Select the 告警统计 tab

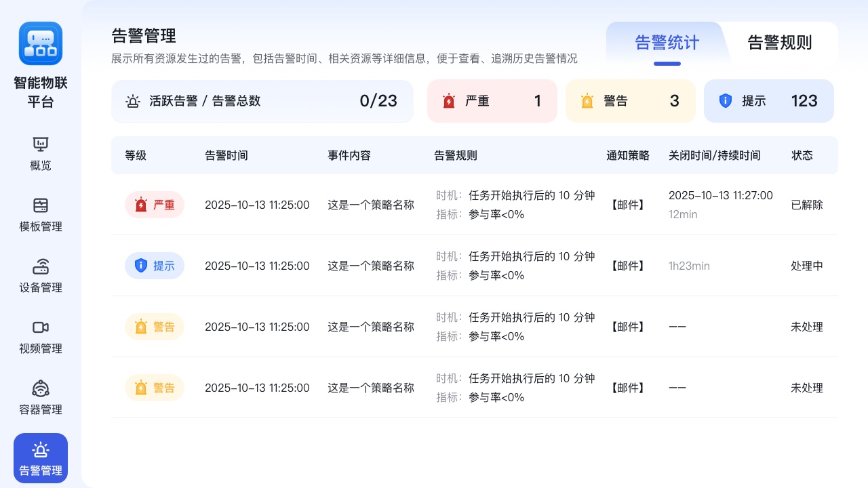coord(667,42)
